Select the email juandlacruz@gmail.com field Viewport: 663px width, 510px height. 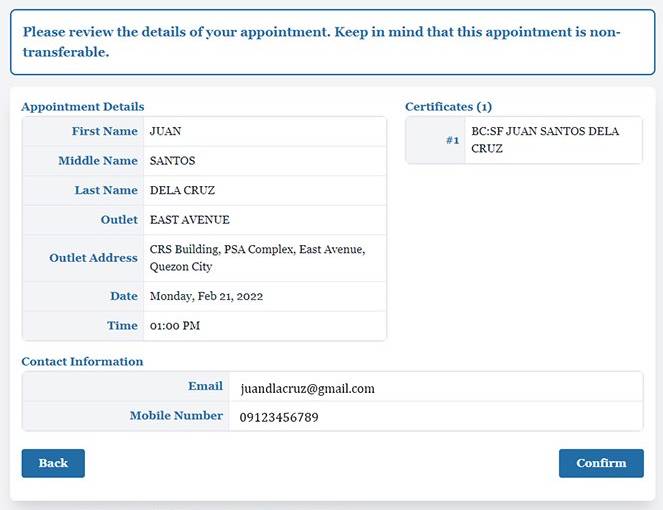307,389
